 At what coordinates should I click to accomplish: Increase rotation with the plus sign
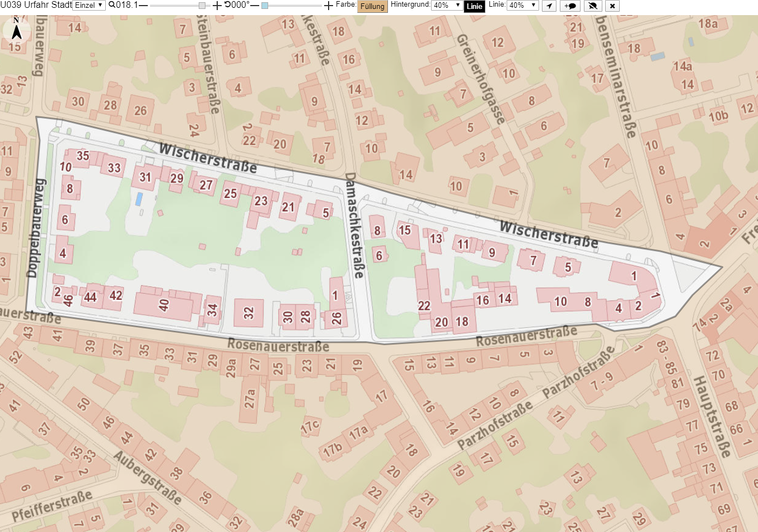[329, 6]
